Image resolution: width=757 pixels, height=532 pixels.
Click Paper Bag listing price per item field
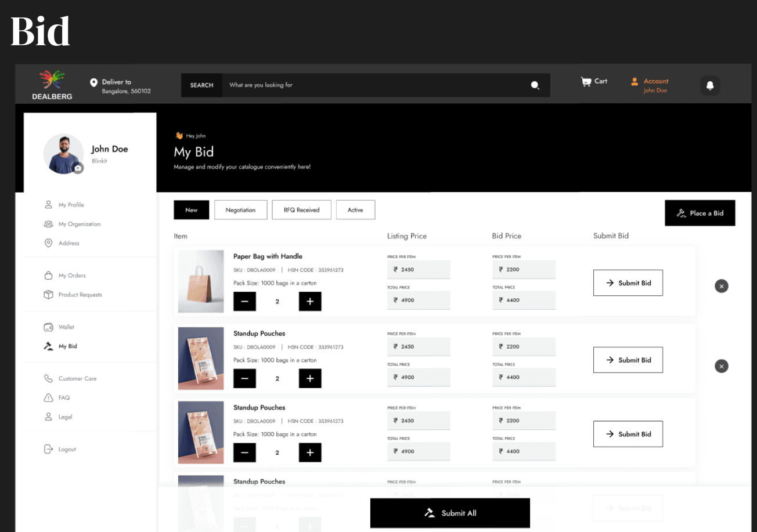point(419,270)
